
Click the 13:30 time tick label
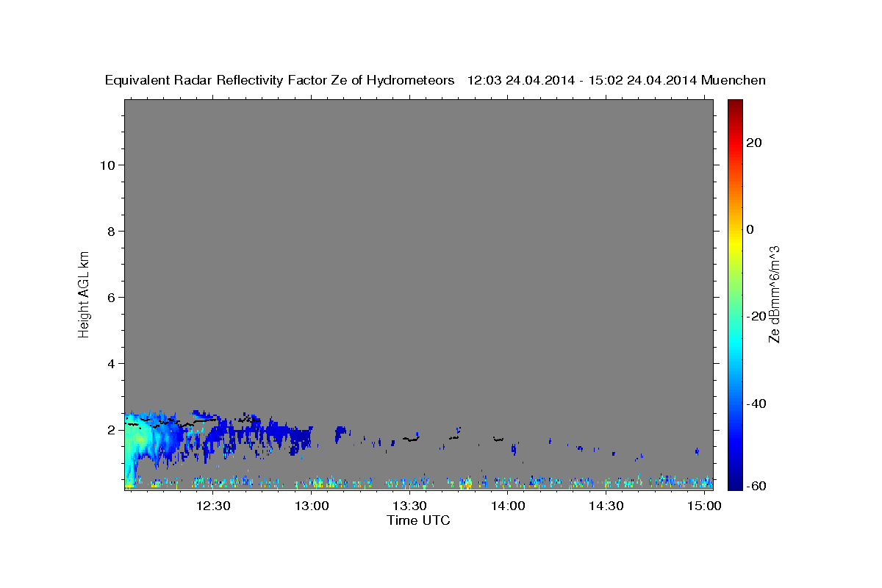tap(409, 506)
